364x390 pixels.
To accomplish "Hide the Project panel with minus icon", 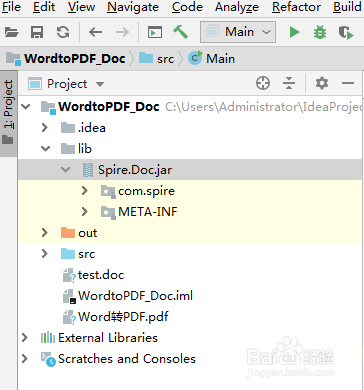I will [x=348, y=83].
